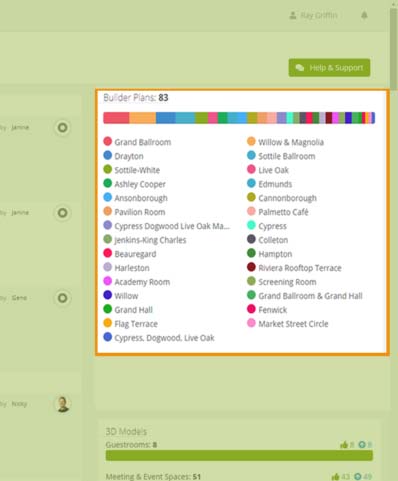Select the Drayton legend entry
398x481 pixels.
tap(124, 156)
